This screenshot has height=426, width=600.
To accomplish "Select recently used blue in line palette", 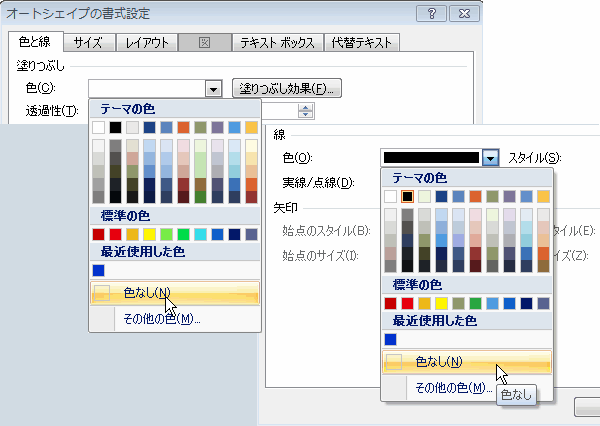I will point(390,339).
